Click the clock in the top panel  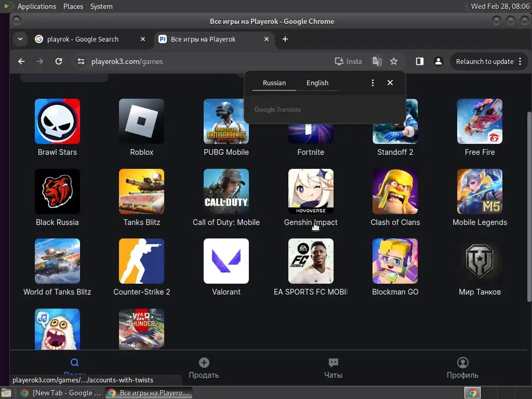point(500,6)
